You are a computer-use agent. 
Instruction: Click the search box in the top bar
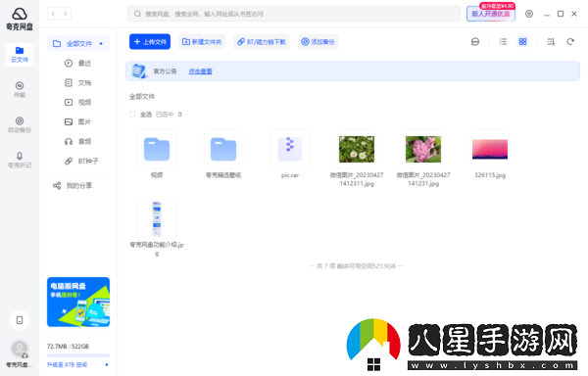(x=294, y=14)
